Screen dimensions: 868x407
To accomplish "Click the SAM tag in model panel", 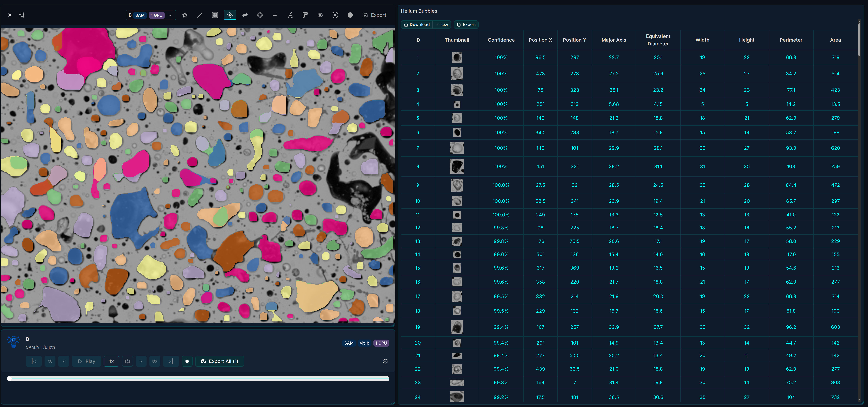I will (349, 343).
